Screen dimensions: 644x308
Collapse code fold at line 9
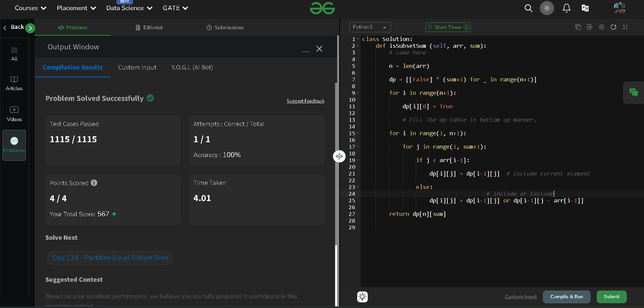pos(358,93)
